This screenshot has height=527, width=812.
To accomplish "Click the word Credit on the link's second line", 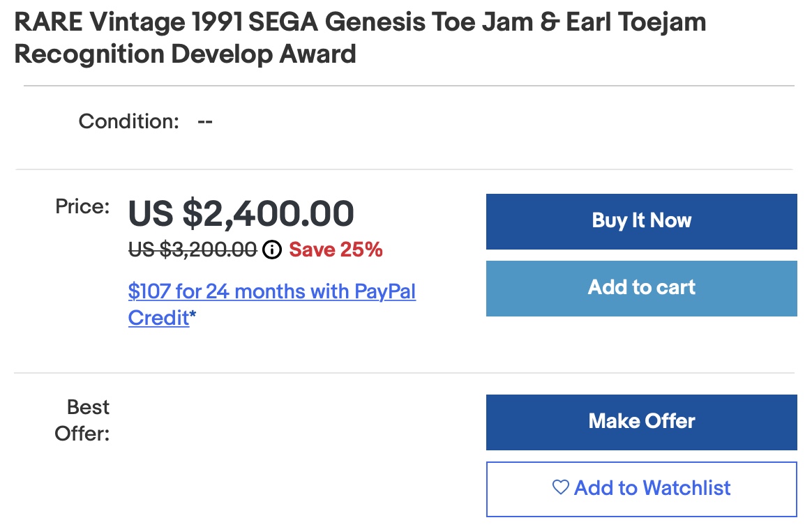I will tap(158, 318).
